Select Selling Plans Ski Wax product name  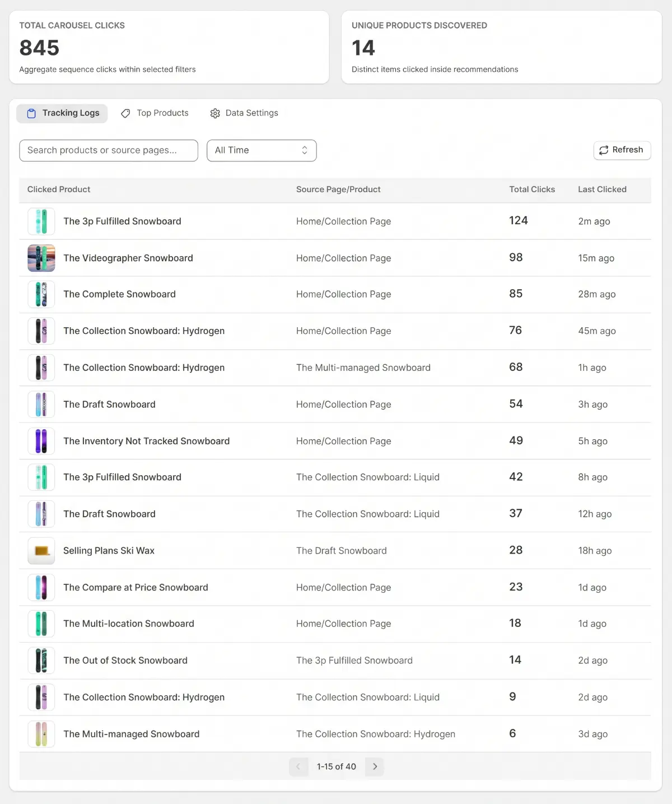(109, 551)
